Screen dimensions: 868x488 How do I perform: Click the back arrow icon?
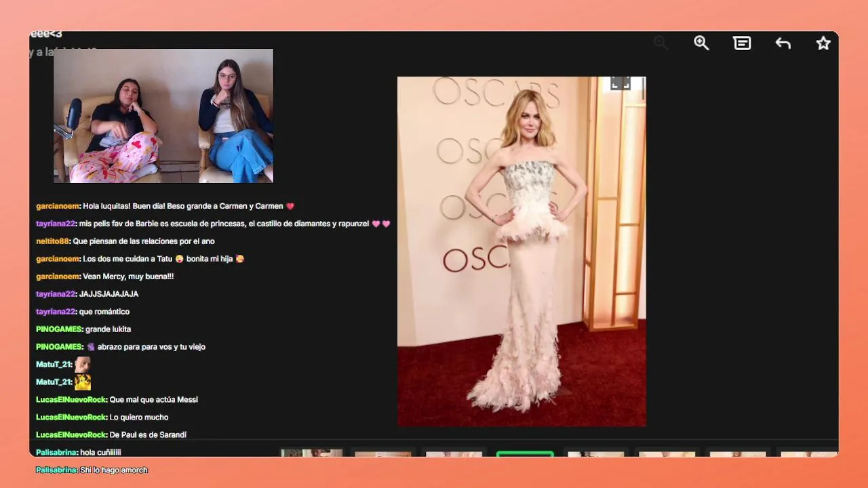[783, 43]
